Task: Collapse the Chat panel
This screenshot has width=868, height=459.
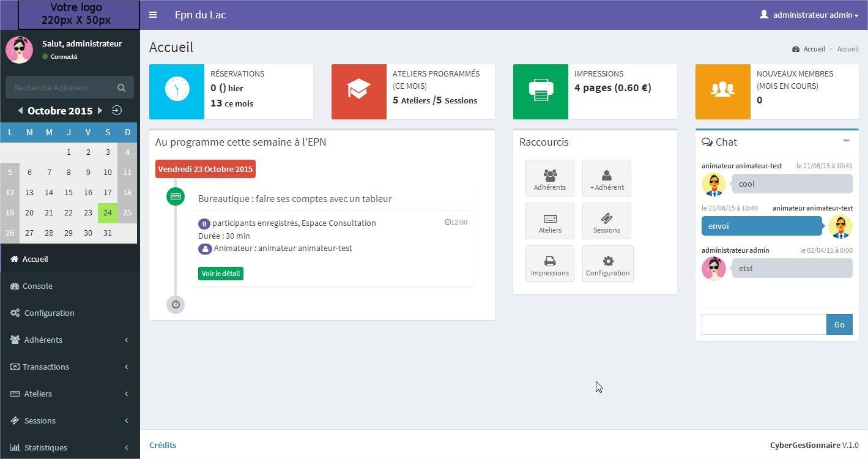Action: pyautogui.click(x=846, y=141)
